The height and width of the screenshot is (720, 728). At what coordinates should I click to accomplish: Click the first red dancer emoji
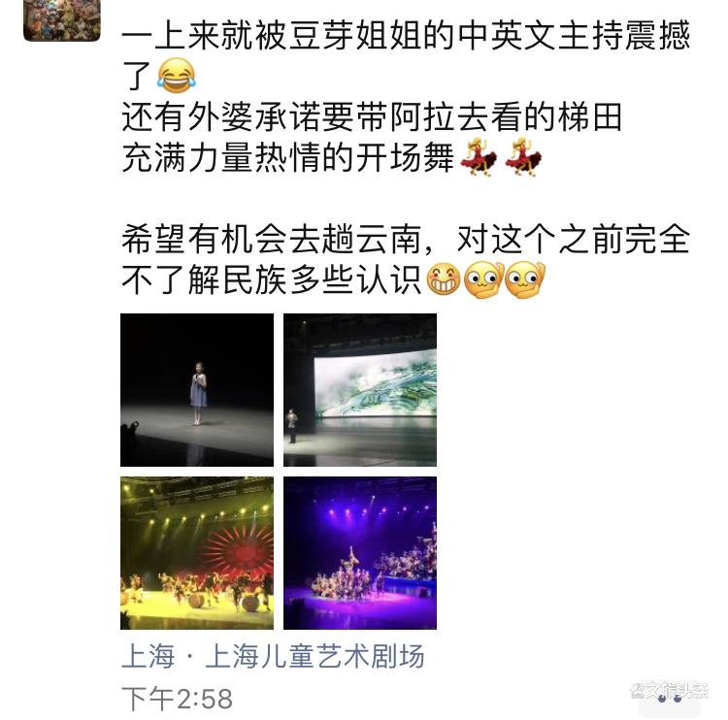pyautogui.click(x=479, y=158)
